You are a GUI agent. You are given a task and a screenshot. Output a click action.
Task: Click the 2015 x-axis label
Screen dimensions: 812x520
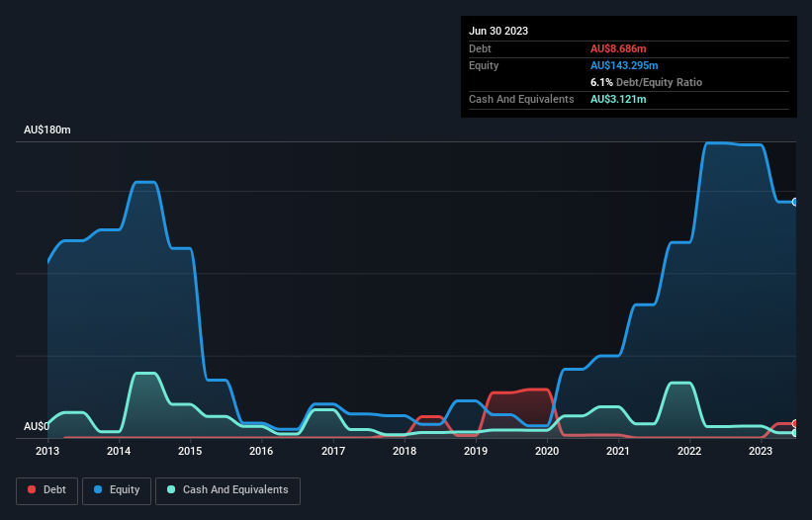(x=190, y=451)
